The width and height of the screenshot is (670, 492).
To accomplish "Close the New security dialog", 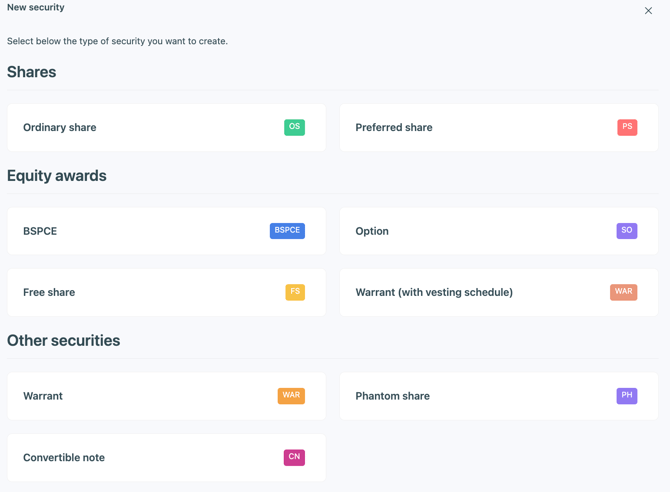I will tap(648, 11).
